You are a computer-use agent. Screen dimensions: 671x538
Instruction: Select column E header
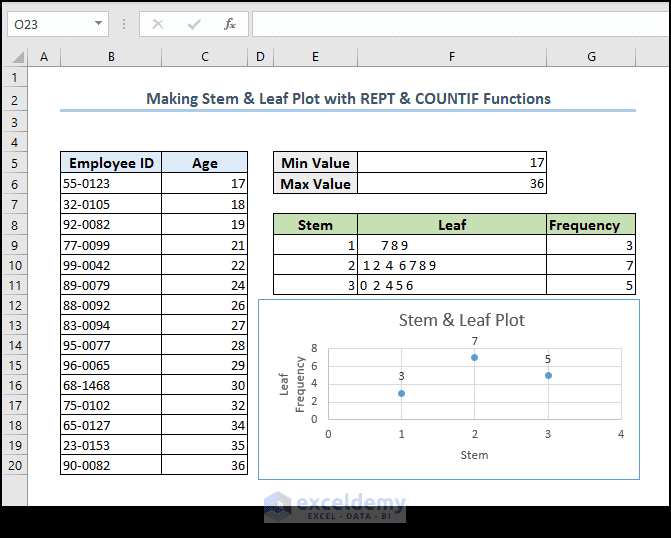tap(315, 56)
